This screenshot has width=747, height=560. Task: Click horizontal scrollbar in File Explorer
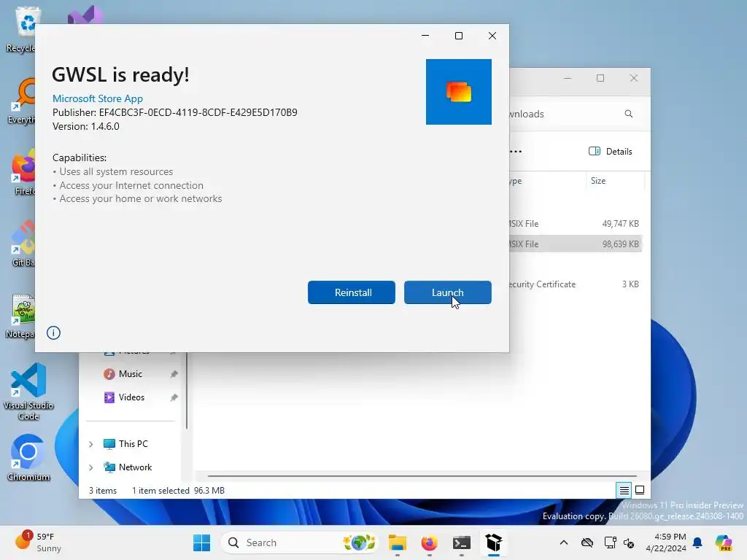(x=422, y=475)
